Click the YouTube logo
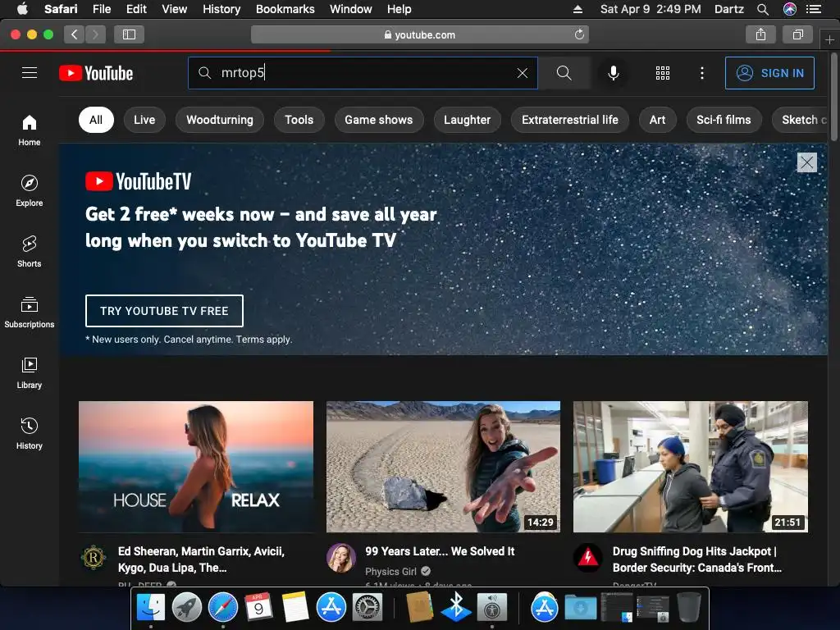 (x=96, y=73)
